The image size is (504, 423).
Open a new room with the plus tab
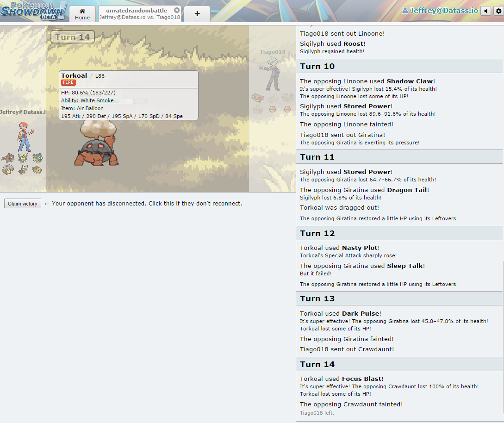coord(197,14)
